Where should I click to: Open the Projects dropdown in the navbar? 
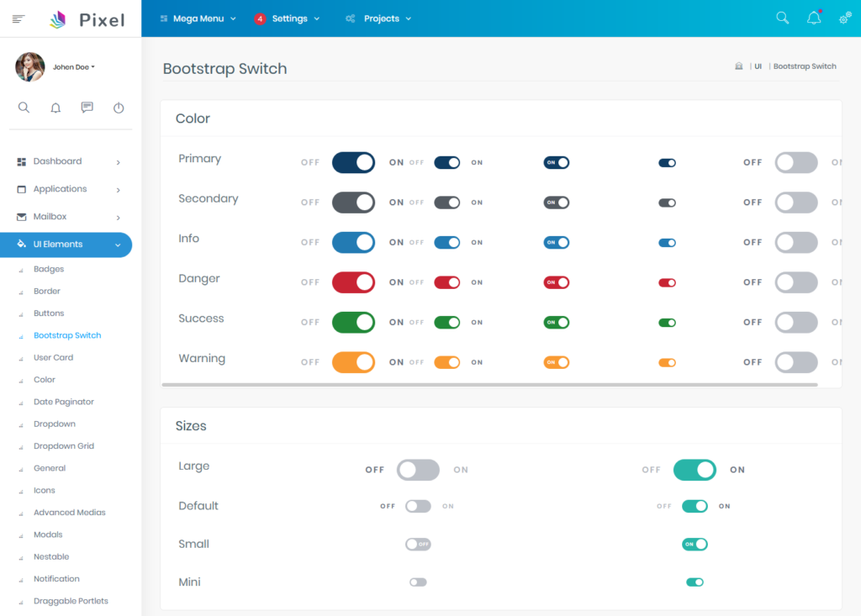pos(378,18)
